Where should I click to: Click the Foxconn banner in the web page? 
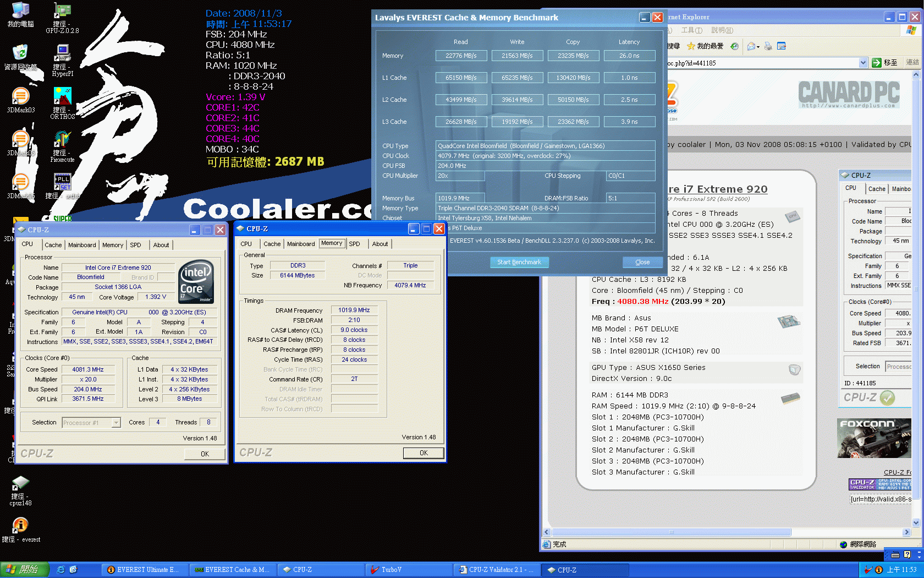click(x=874, y=438)
